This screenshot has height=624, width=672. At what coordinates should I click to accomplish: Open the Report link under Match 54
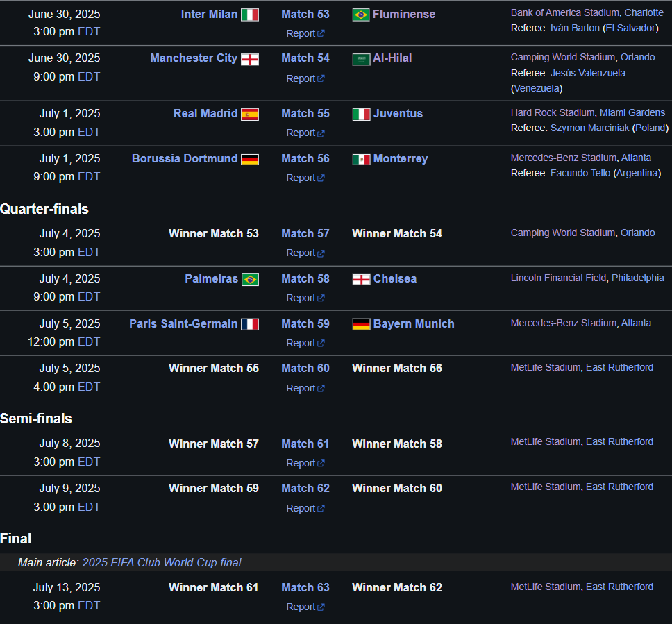click(x=305, y=78)
